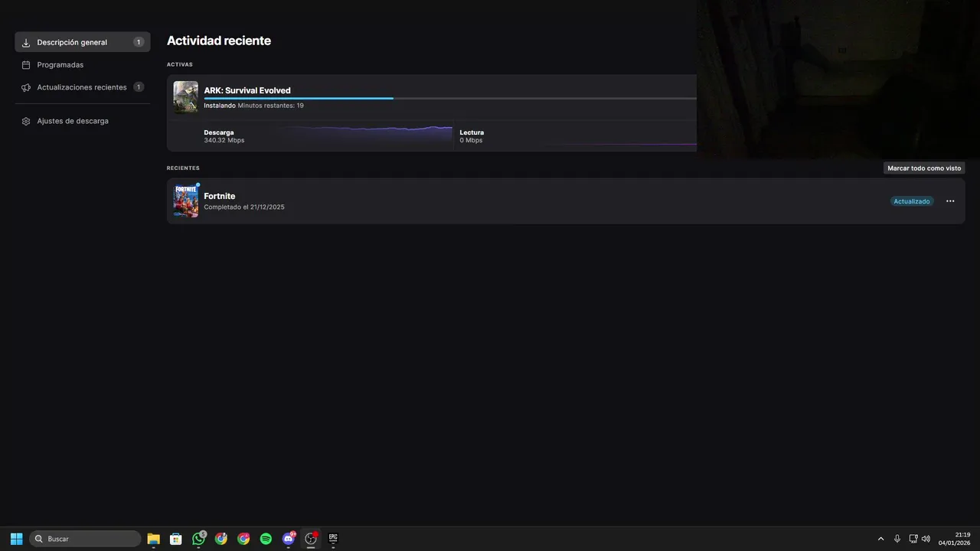
Task: Open the Windows Start menu
Action: tap(16, 539)
